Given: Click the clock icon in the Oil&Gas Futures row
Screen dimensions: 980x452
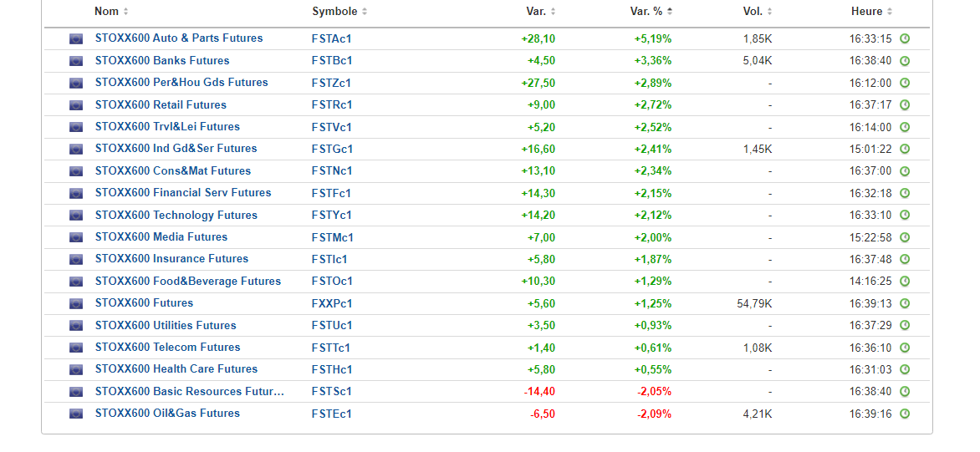Looking at the screenshot, I should [905, 414].
